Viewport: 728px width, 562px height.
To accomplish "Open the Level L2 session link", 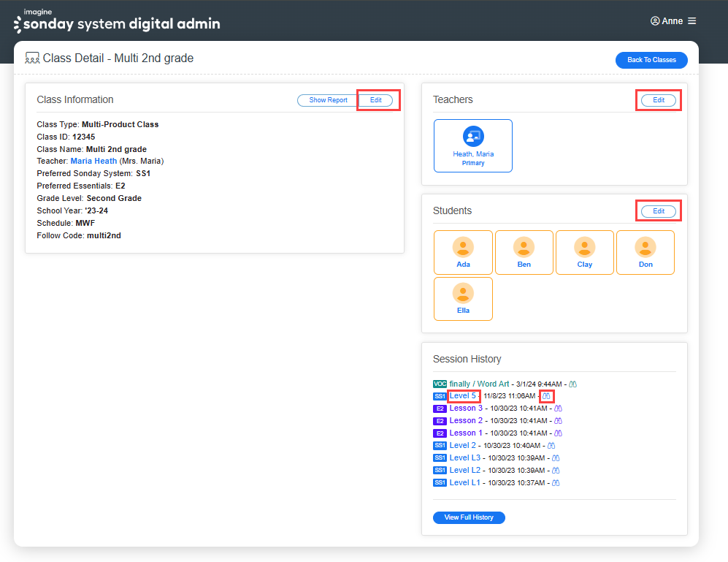I will [x=464, y=470].
